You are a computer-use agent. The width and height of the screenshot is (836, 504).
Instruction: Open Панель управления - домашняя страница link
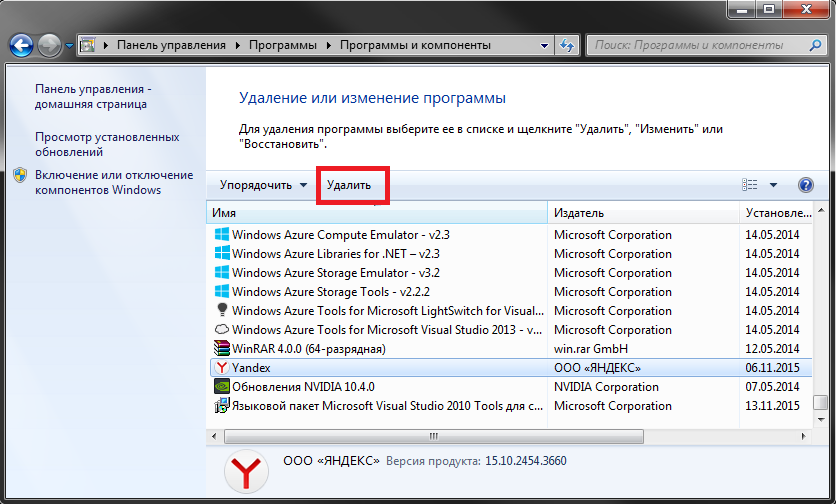pos(93,97)
